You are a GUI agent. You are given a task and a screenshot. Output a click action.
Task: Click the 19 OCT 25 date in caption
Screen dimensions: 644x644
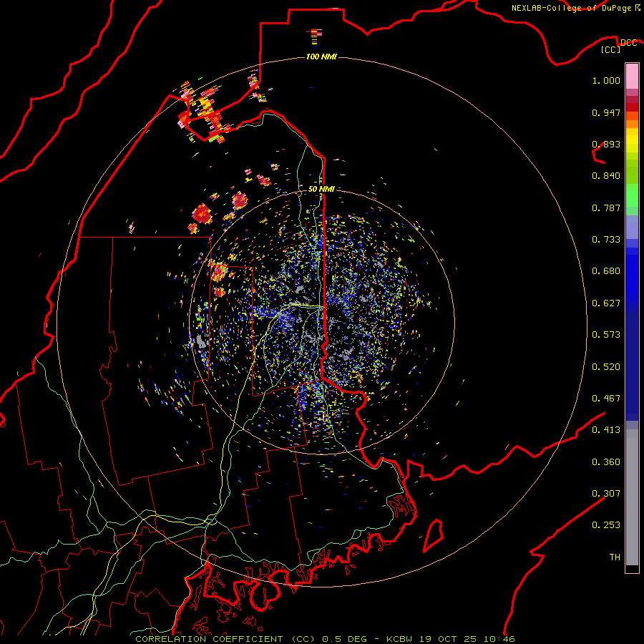[448, 639]
